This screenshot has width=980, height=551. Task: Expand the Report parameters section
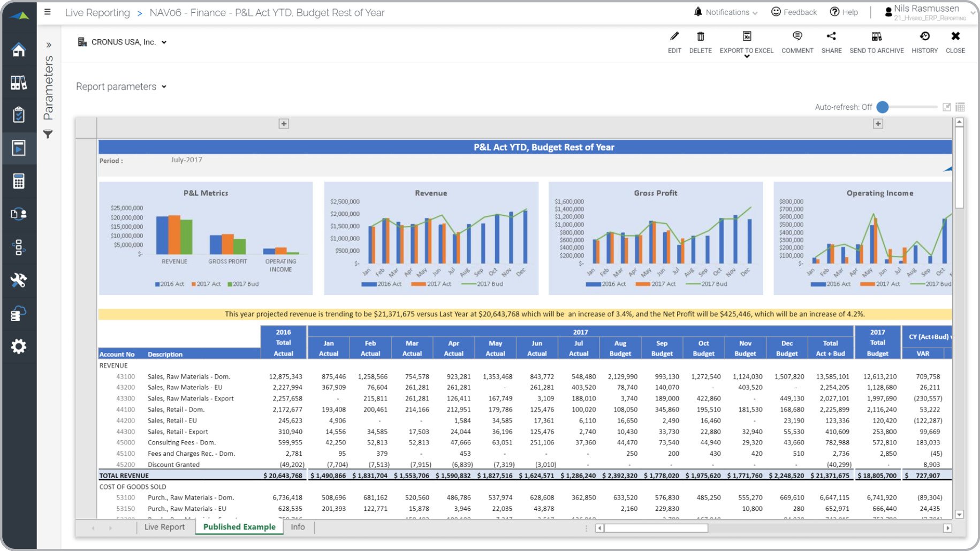pyautogui.click(x=164, y=86)
